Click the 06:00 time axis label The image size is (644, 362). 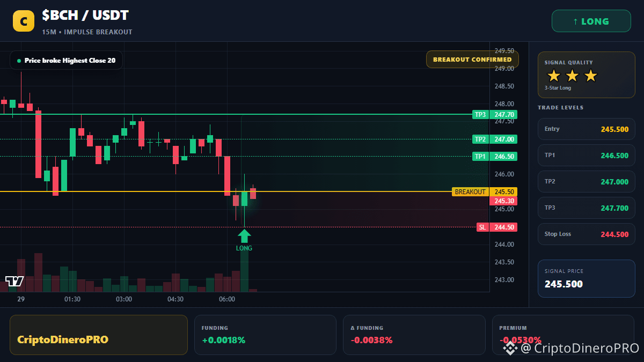click(227, 299)
